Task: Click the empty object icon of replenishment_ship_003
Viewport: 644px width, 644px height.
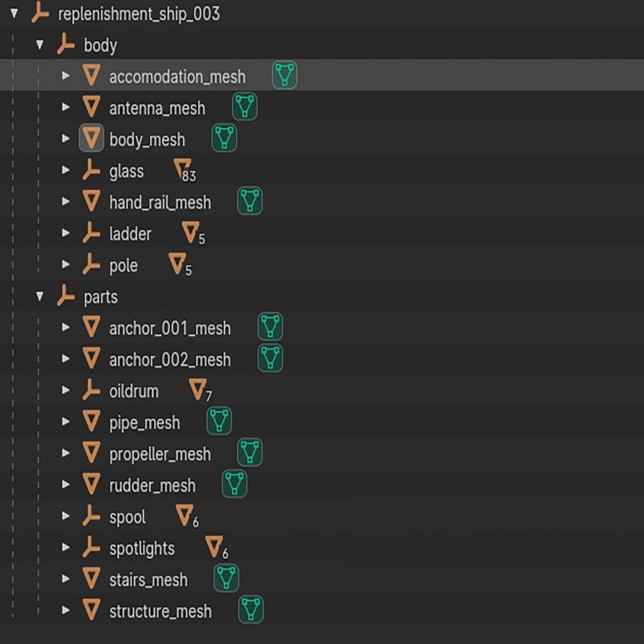Action: 40,13
